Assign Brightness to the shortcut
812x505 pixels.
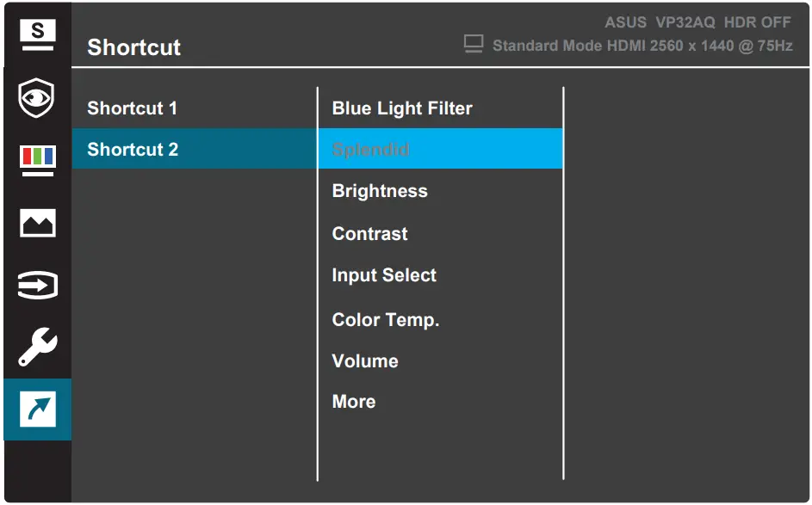379,191
